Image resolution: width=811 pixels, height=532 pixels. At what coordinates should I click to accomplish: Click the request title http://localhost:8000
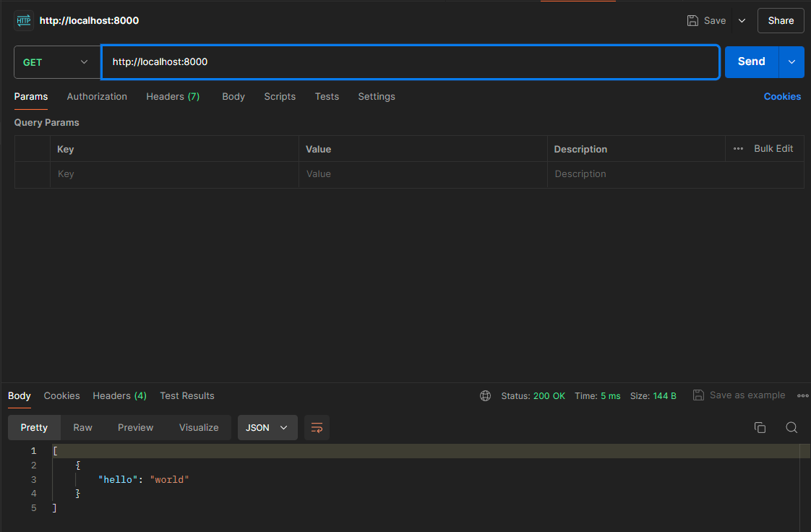89,21
